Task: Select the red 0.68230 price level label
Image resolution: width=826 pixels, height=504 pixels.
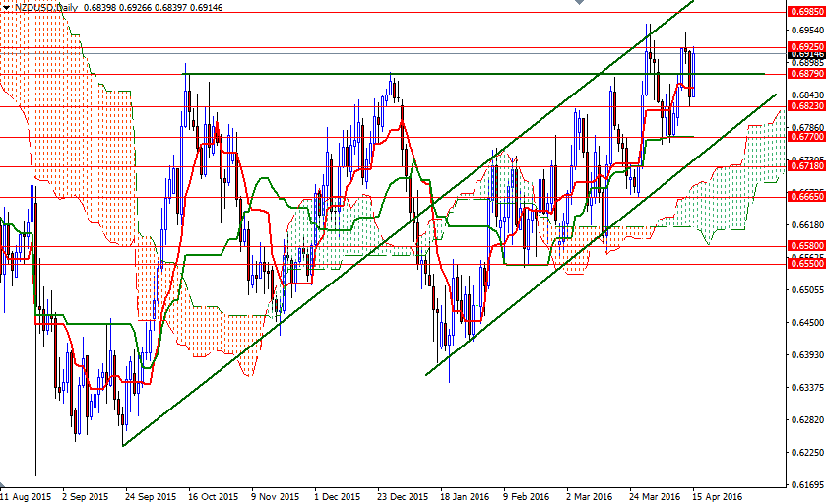Action: 806,106
